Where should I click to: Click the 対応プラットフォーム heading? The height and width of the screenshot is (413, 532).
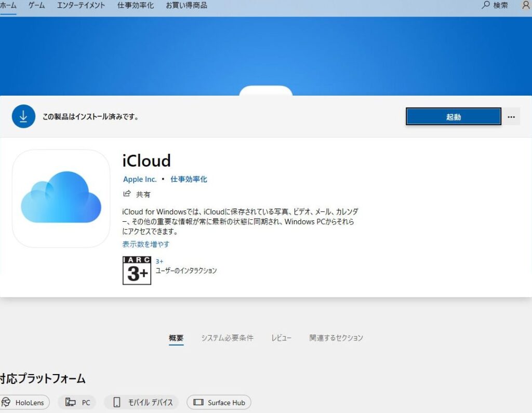(43, 379)
